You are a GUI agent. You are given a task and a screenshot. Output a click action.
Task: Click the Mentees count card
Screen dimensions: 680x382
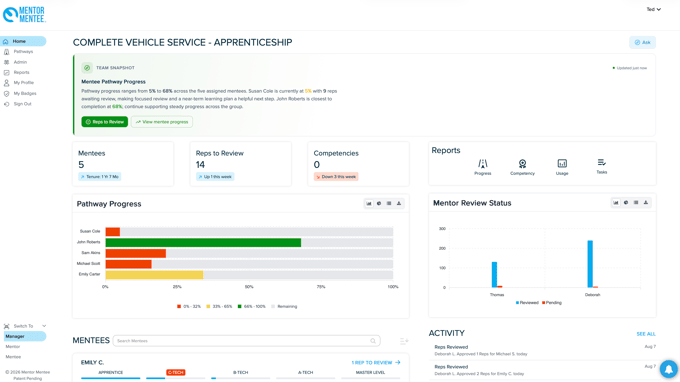click(123, 164)
